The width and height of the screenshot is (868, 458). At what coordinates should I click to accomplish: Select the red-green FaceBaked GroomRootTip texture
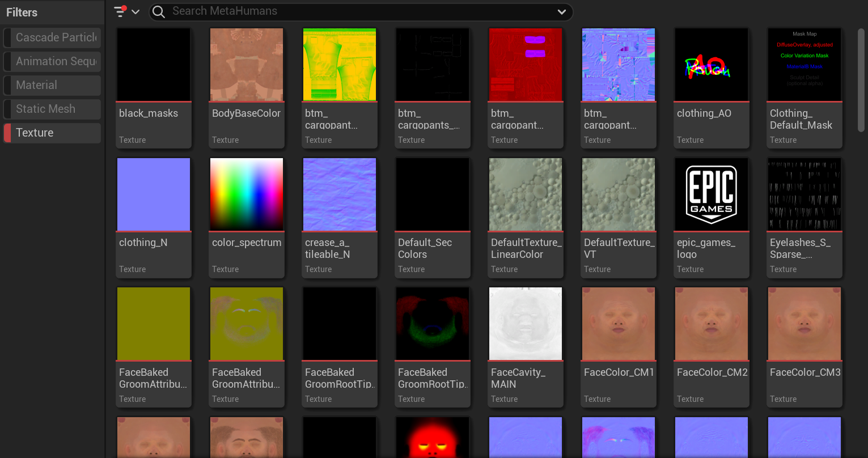(433, 347)
